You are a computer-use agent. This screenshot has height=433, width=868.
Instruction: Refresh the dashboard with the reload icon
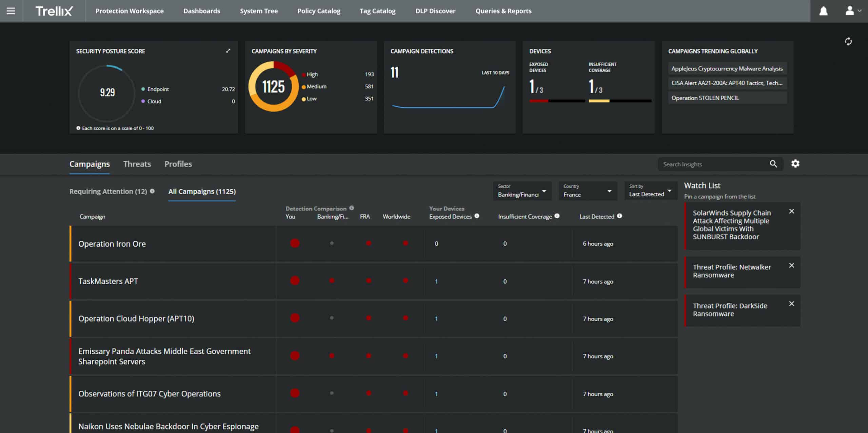click(848, 41)
